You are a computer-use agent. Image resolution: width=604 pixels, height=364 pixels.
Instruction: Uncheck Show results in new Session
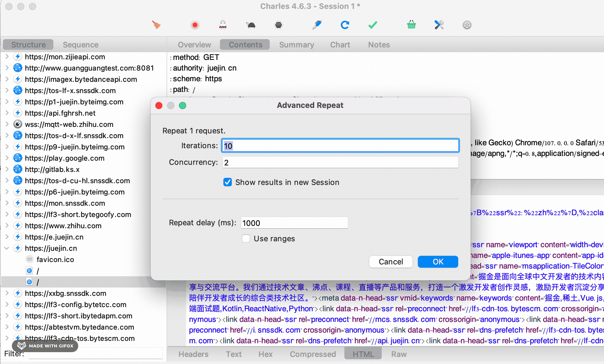point(228,182)
